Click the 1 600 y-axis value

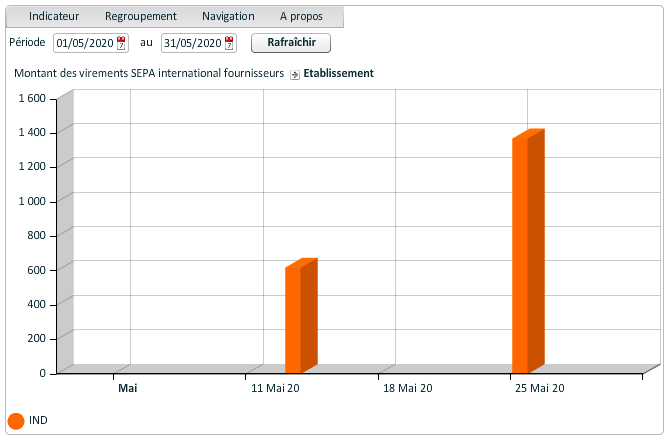point(32,99)
